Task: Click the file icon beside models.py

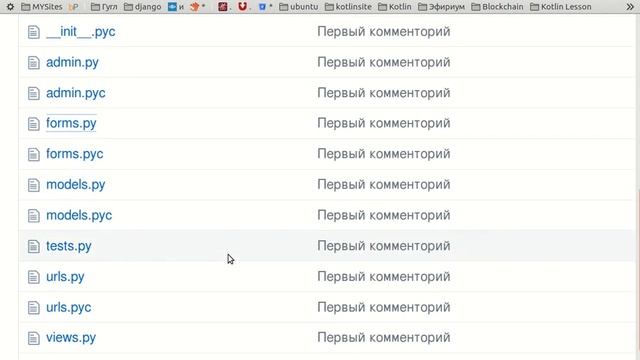Action: [33, 185]
